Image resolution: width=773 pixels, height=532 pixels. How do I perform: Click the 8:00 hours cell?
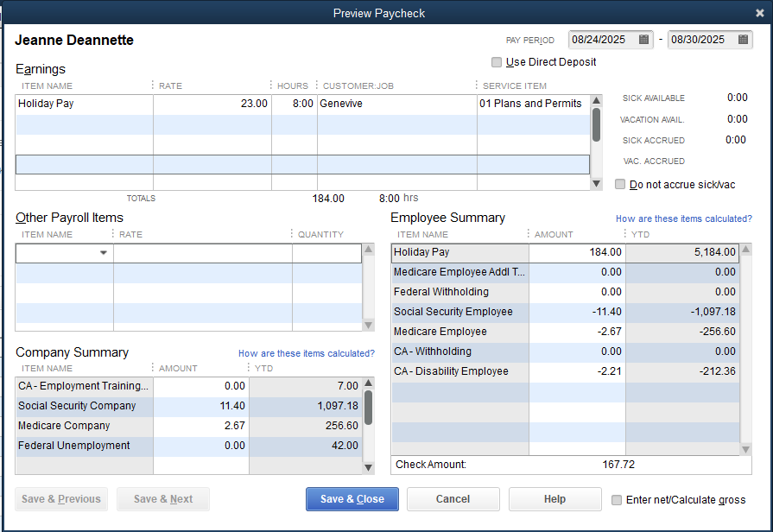(295, 104)
